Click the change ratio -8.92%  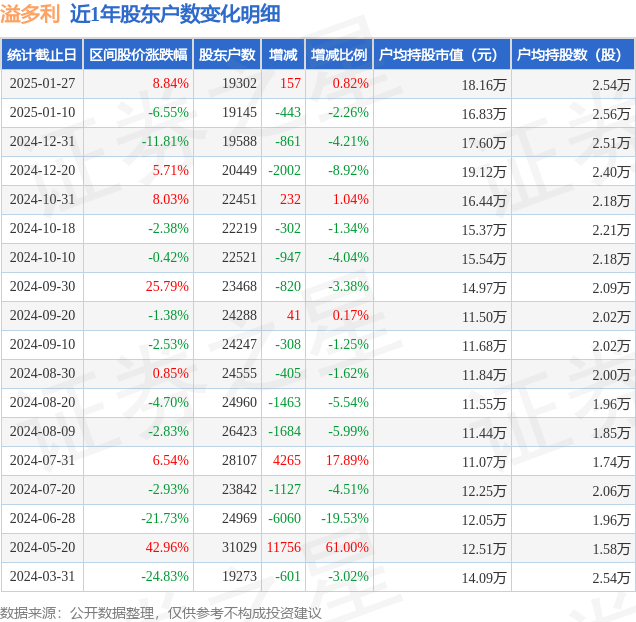348,170
